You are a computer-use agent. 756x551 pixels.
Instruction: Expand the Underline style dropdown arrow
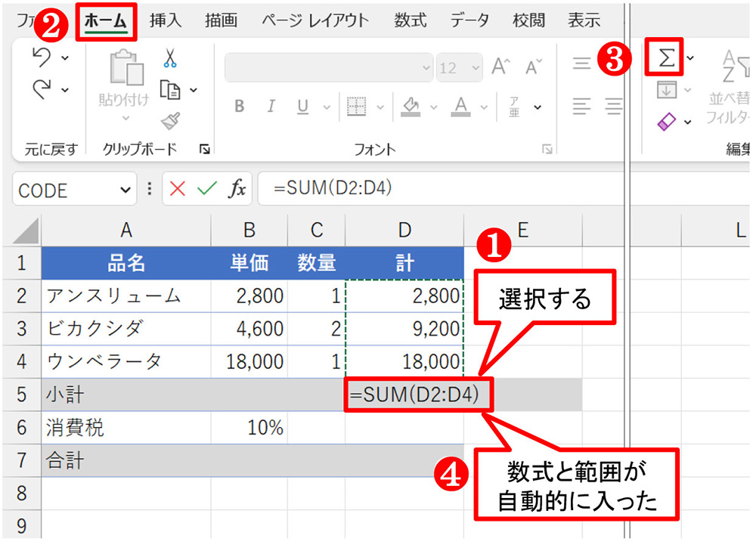pyautogui.click(x=327, y=107)
